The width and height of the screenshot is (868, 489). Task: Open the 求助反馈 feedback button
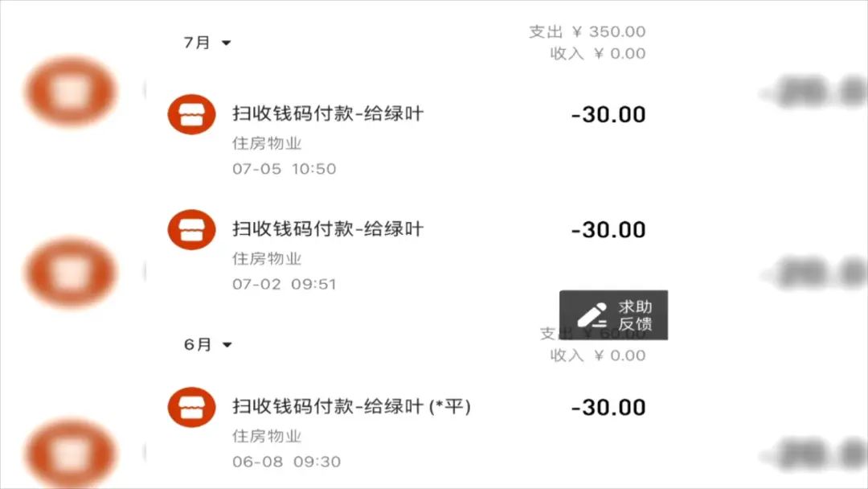click(x=613, y=315)
